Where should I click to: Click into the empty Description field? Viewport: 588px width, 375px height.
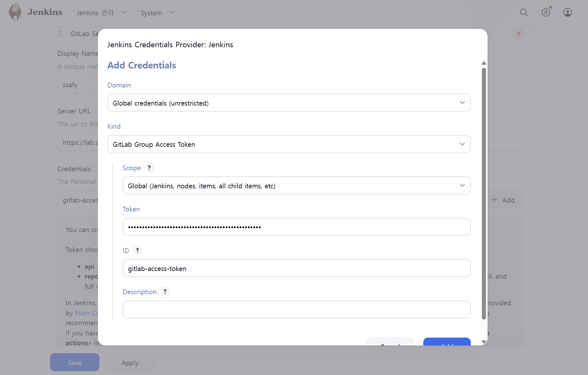click(297, 310)
